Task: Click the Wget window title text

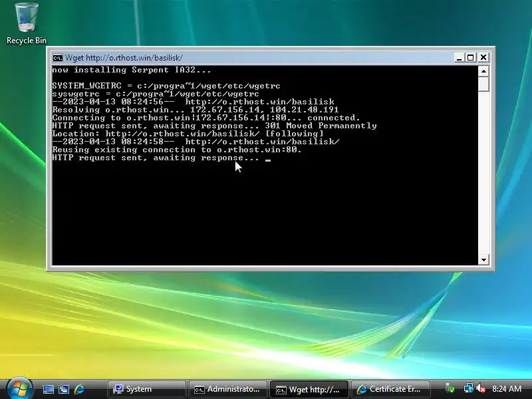Action: click(124, 58)
